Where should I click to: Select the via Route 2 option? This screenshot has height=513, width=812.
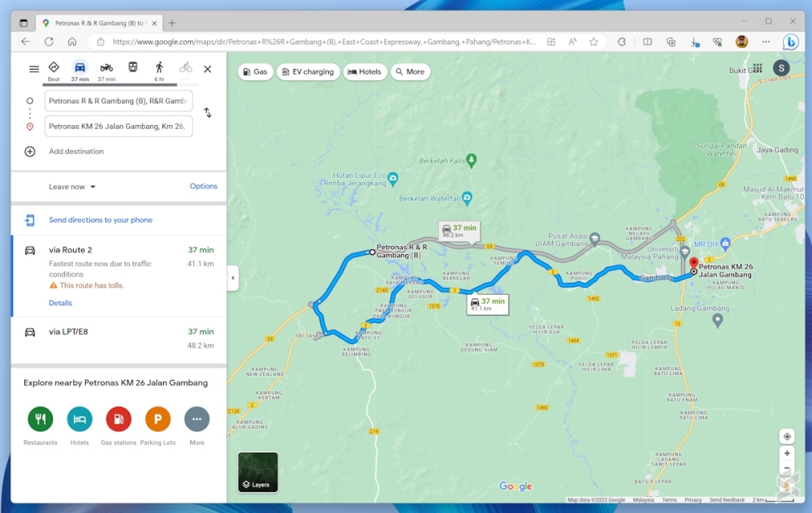tap(119, 276)
